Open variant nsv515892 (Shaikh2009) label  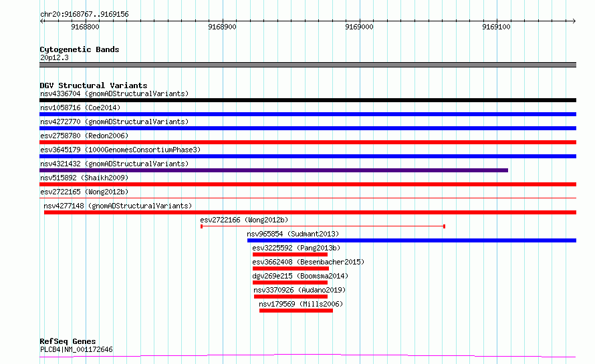click(84, 178)
